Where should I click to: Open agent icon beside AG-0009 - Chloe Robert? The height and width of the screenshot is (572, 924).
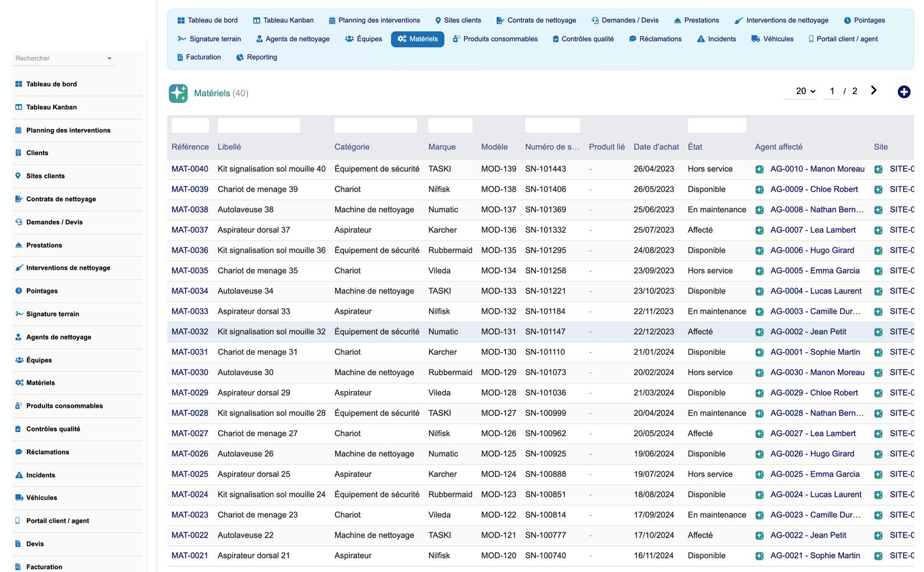tap(759, 190)
